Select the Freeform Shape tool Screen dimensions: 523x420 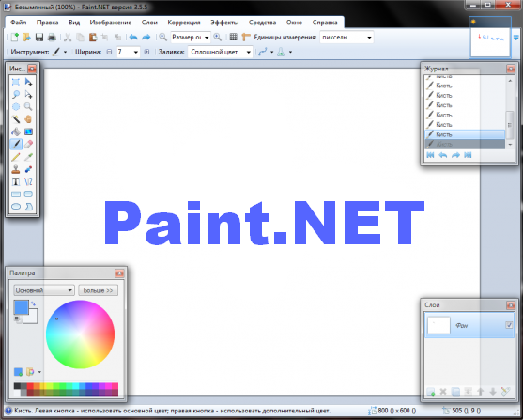click(29, 207)
